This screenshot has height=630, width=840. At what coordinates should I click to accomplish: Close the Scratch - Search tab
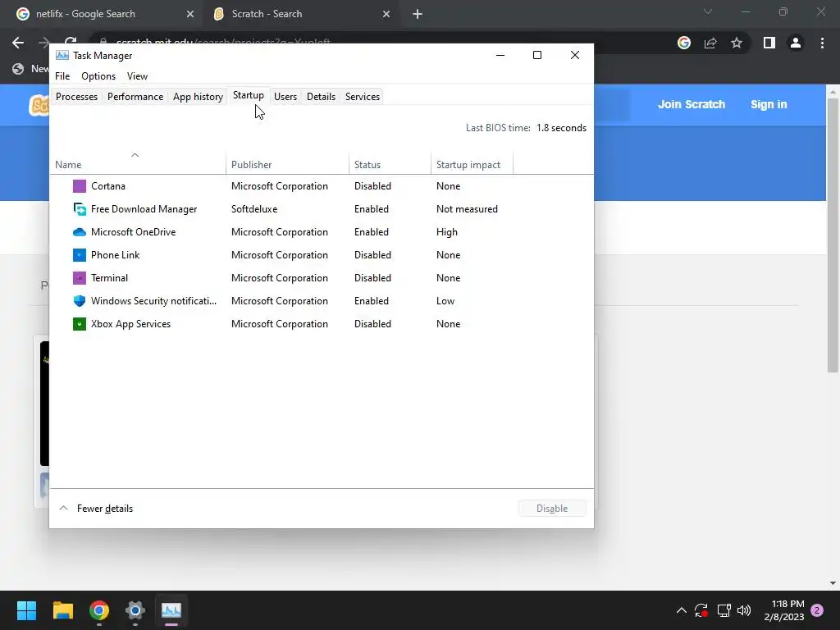(x=386, y=14)
